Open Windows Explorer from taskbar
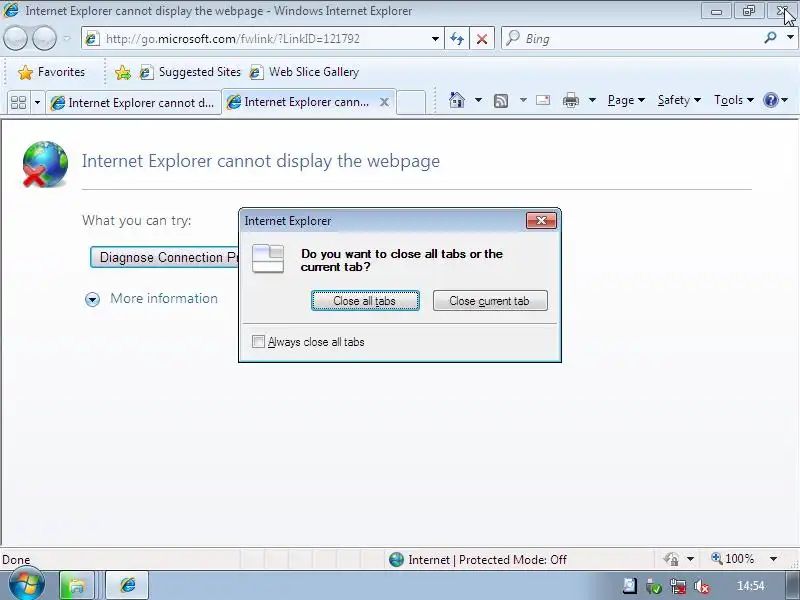The image size is (800, 600). click(77, 585)
